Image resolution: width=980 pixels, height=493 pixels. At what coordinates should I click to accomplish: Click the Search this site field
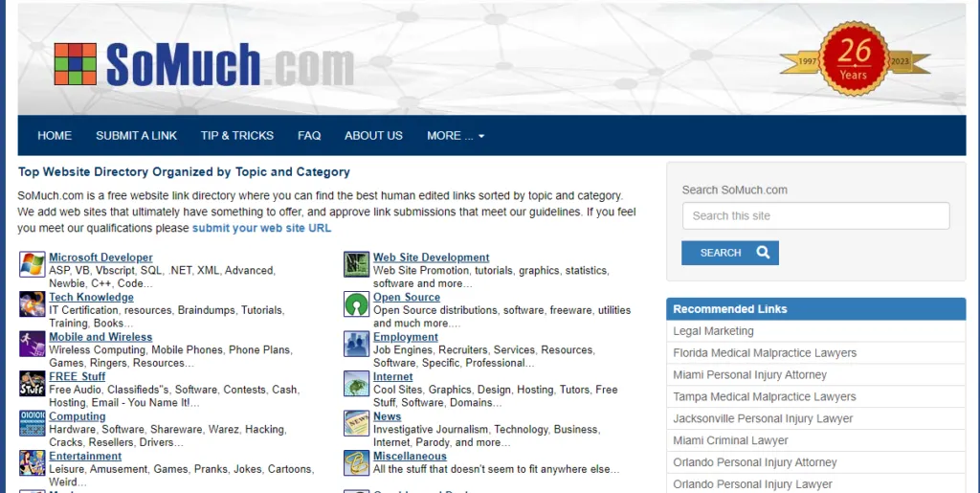click(815, 215)
